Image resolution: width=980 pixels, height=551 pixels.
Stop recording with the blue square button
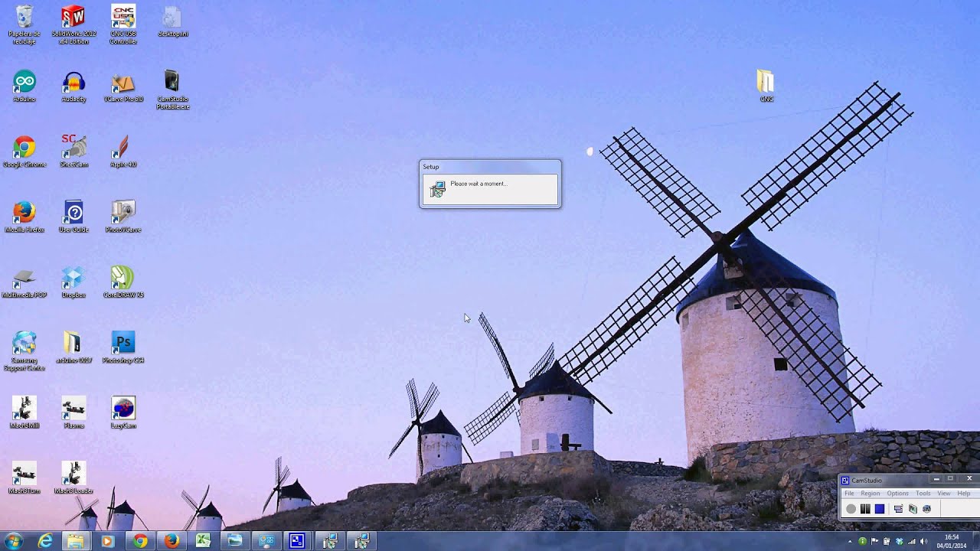880,509
